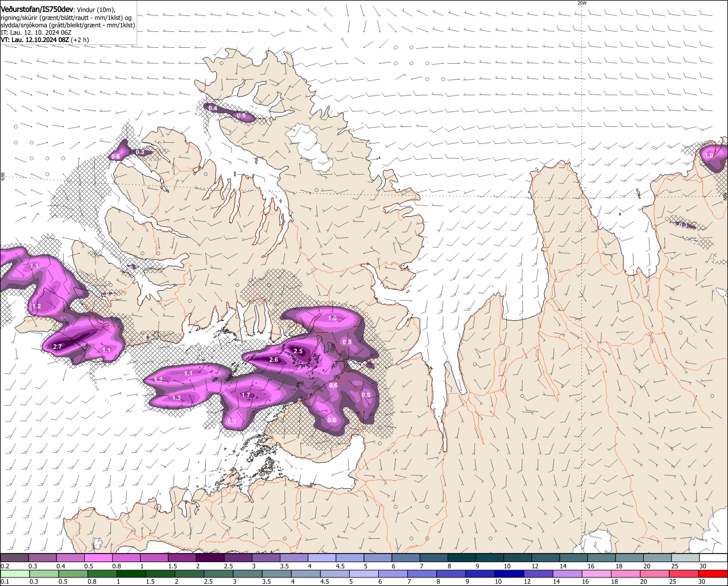Pick bright pink swatch between 0.5 and 0.8, upper legend
This screenshot has width=728, height=586.
click(98, 558)
